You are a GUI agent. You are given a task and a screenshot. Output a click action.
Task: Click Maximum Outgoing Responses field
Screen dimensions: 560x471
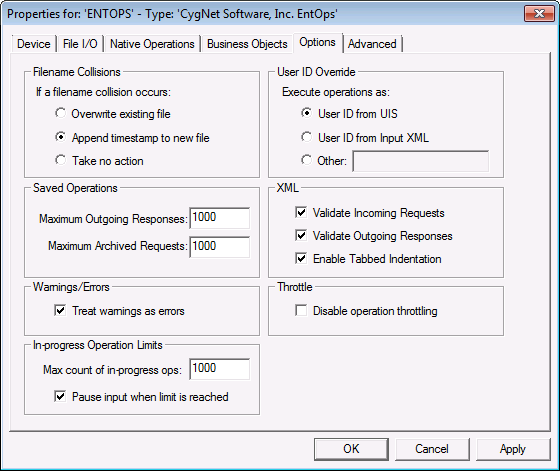(220, 217)
